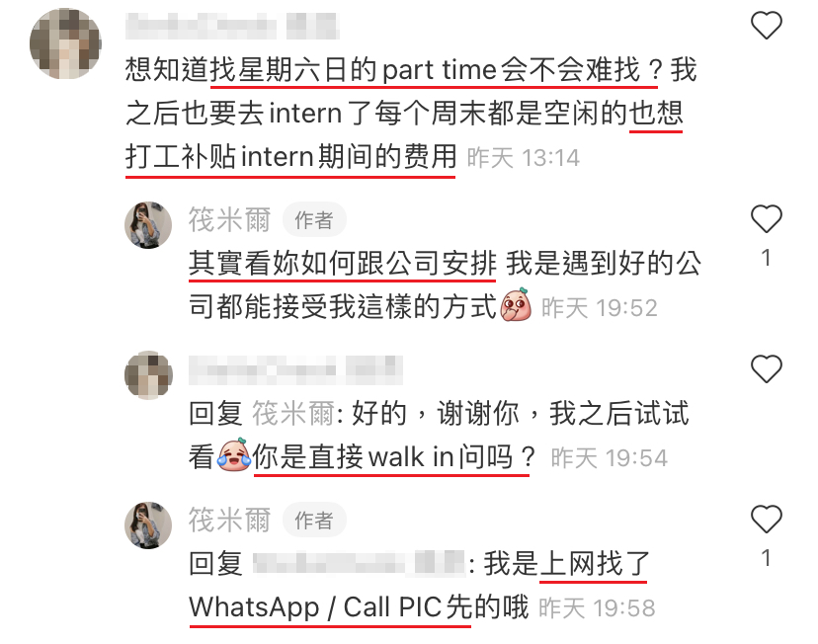The image size is (818, 644).
Task: Like the author's 19:52 reply heart
Action: [766, 218]
